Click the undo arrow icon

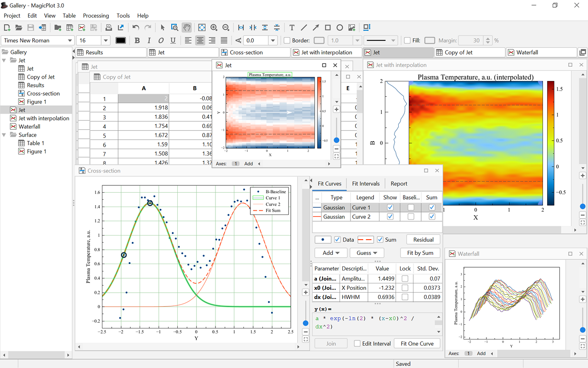point(136,28)
